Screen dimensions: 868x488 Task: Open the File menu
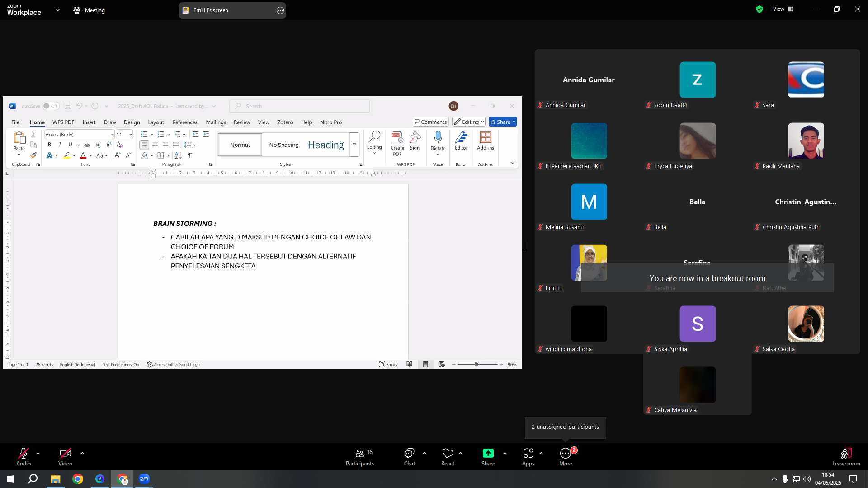[15, 122]
